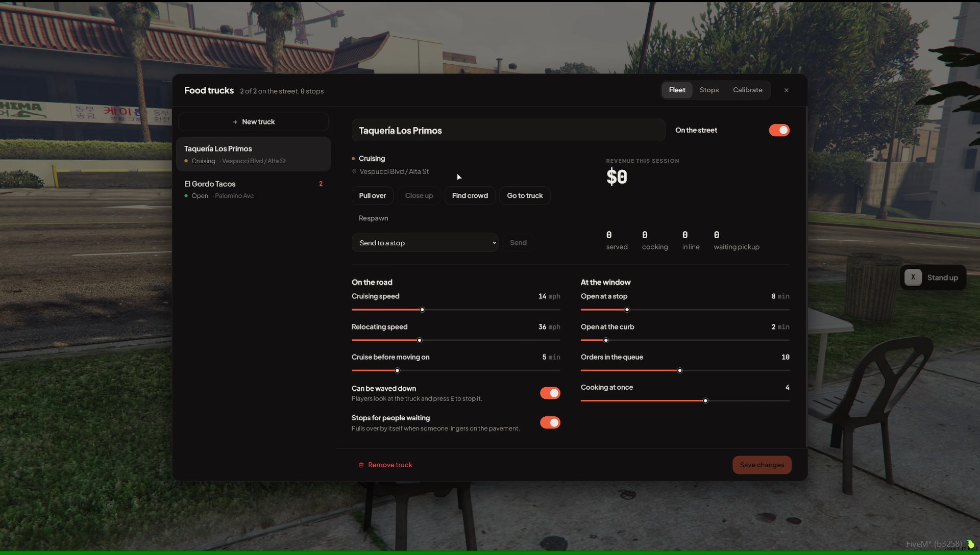Screen dimensions: 980x555
Task: Open the Stops tab
Action: tap(709, 90)
